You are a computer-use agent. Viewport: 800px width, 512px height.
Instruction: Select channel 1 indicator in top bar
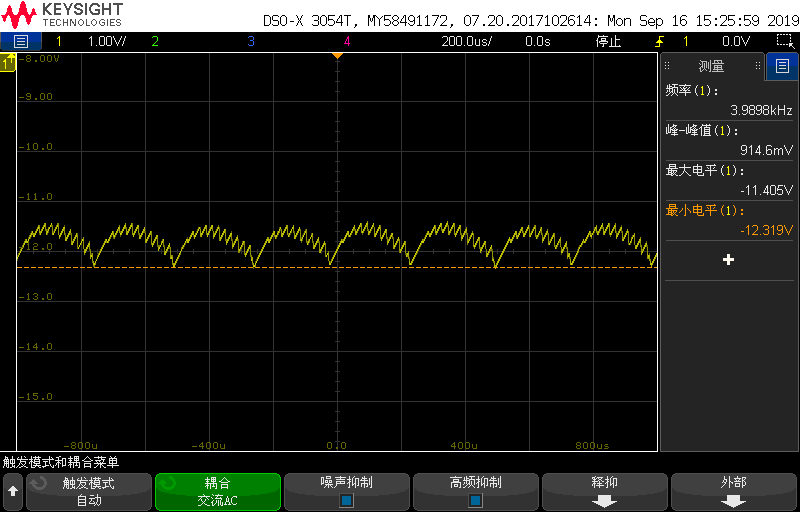pos(59,42)
